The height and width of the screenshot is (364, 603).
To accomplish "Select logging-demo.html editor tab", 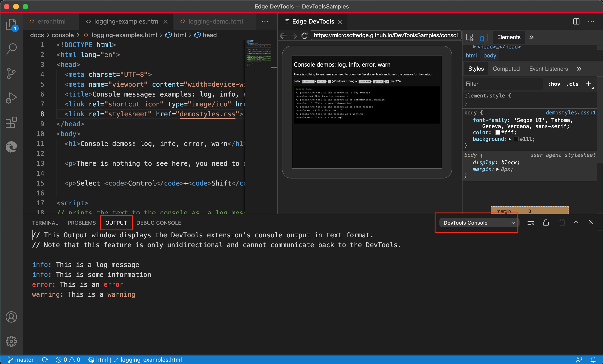I will [215, 21].
